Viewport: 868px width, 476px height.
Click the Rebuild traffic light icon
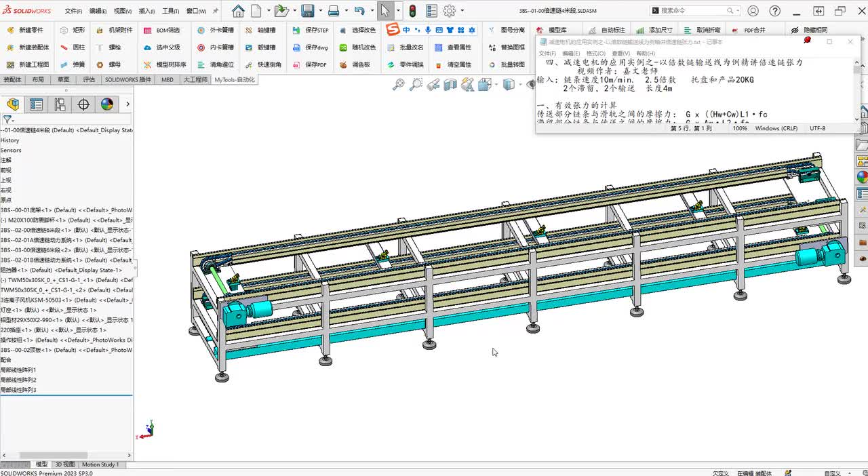tap(412, 11)
